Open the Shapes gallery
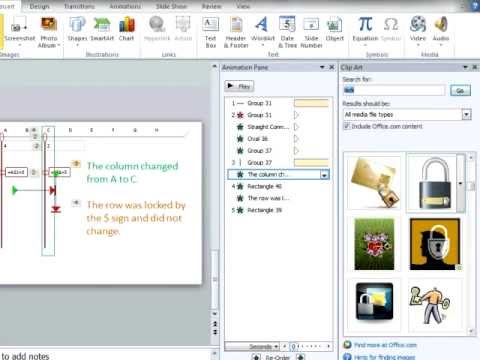 point(77,31)
